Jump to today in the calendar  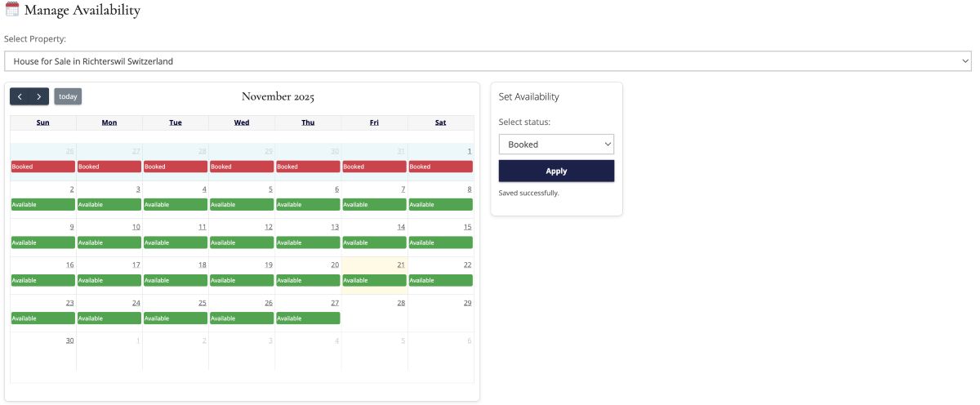(68, 96)
